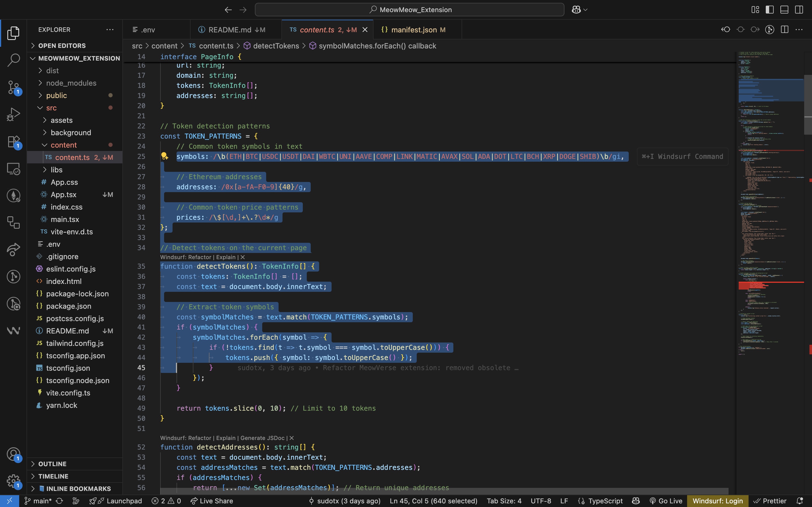Image resolution: width=812 pixels, height=507 pixels.
Task: Click Go Live in the status bar
Action: (x=666, y=501)
